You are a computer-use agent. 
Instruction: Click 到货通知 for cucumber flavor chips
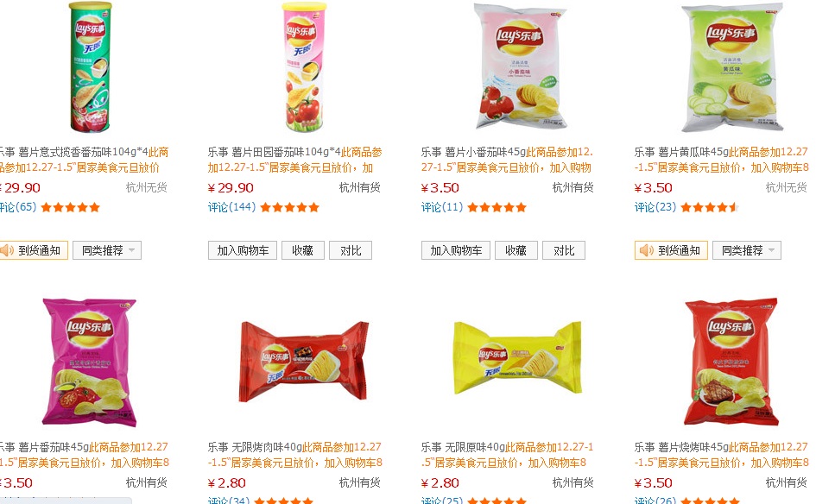[x=671, y=250]
